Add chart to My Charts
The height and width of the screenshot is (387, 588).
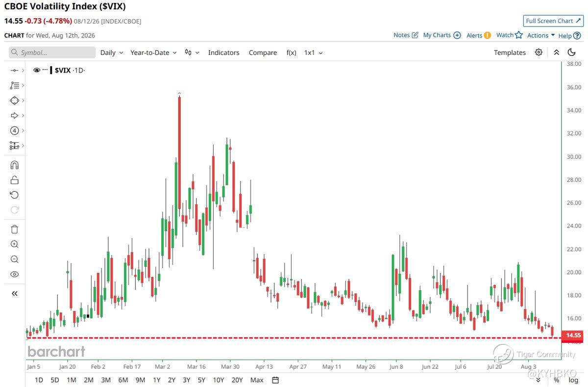coord(457,35)
